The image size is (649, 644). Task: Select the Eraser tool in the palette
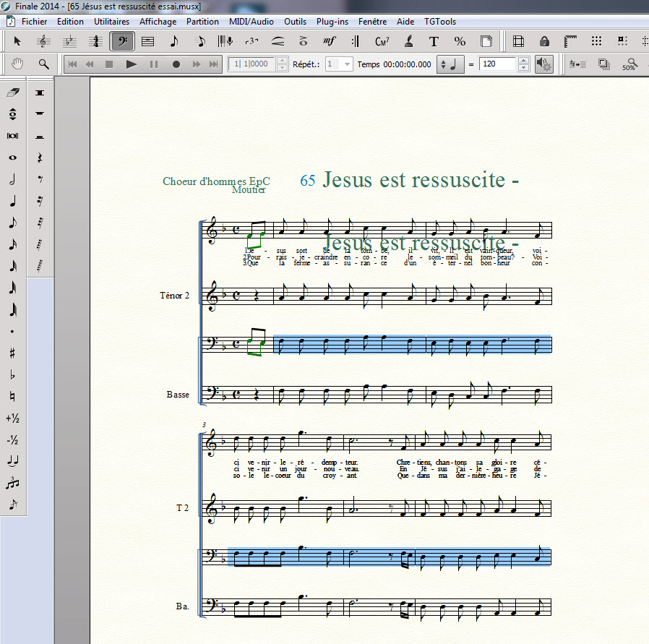[12, 93]
